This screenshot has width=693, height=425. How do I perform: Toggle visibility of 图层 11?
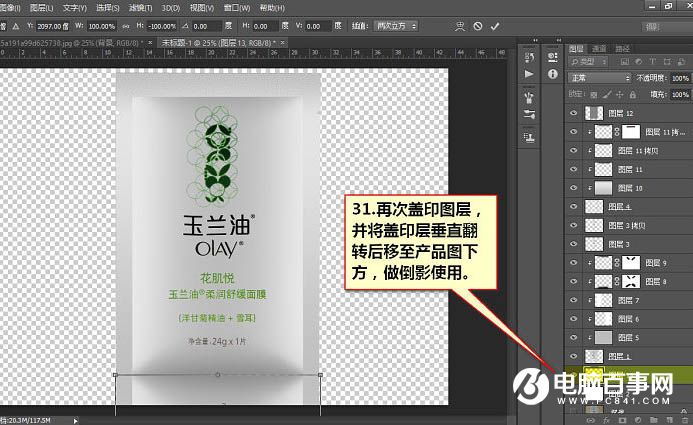click(x=574, y=169)
